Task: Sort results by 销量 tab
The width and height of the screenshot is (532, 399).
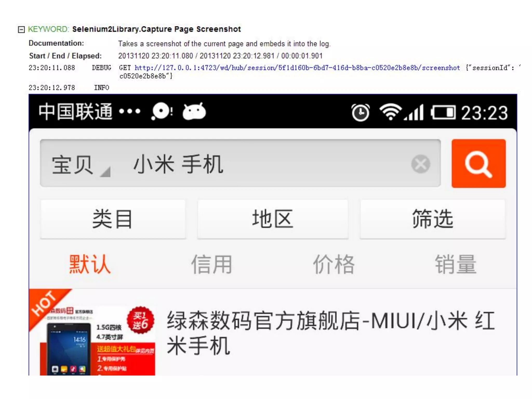Action: [x=456, y=264]
